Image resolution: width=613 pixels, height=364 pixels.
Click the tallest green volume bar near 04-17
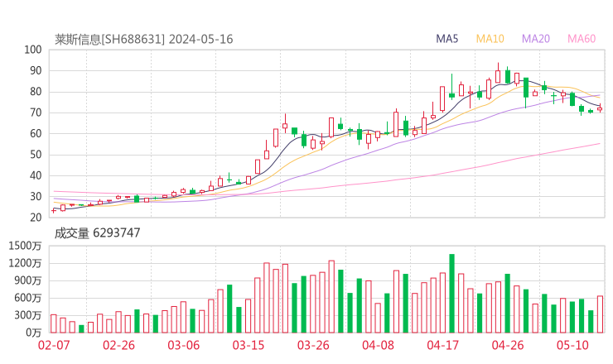point(452,294)
